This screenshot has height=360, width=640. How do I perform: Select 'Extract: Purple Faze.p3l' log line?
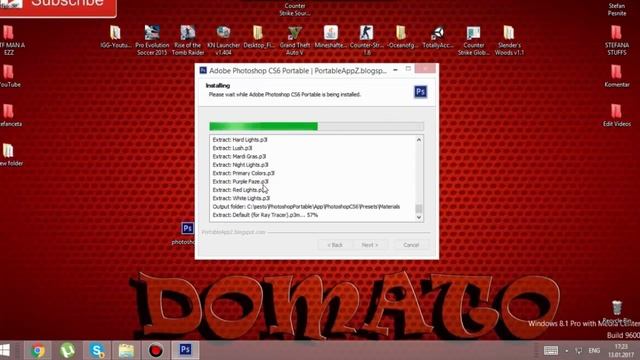coord(240,182)
